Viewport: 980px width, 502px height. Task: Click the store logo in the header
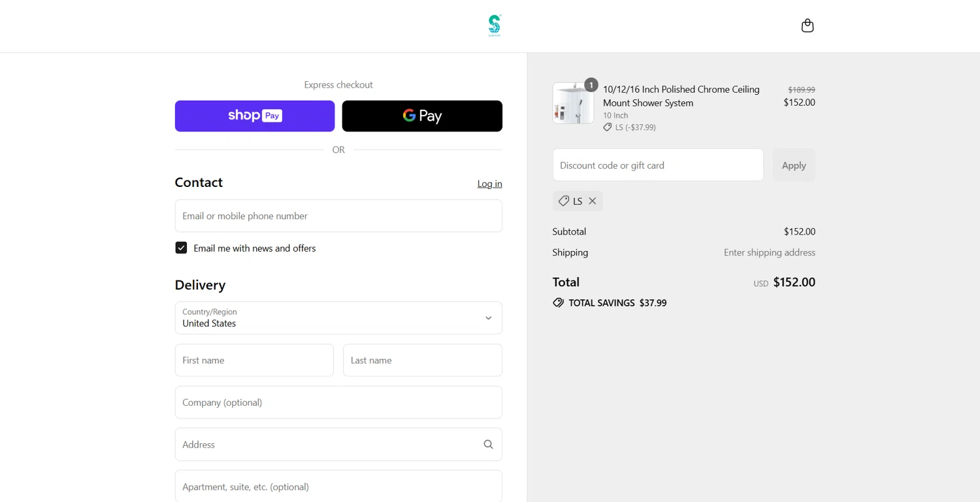coord(495,25)
